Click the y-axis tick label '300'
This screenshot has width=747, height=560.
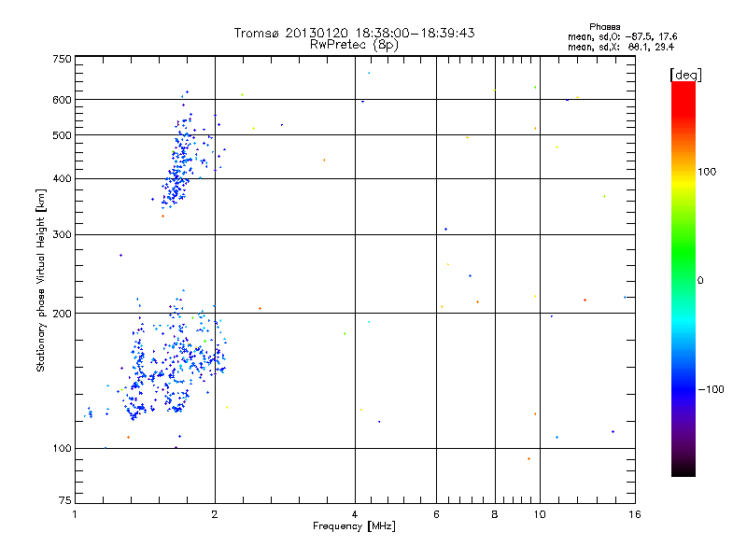tap(62, 234)
